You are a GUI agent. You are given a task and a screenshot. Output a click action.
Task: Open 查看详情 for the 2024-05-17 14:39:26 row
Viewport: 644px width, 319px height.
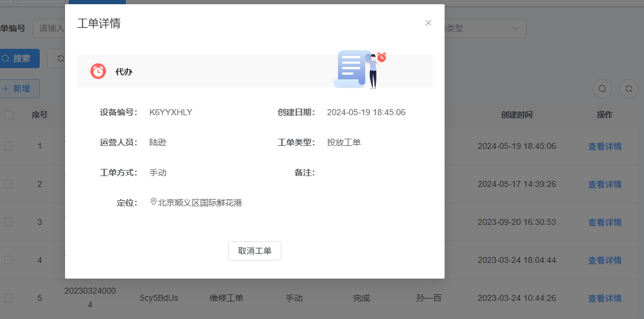(604, 184)
